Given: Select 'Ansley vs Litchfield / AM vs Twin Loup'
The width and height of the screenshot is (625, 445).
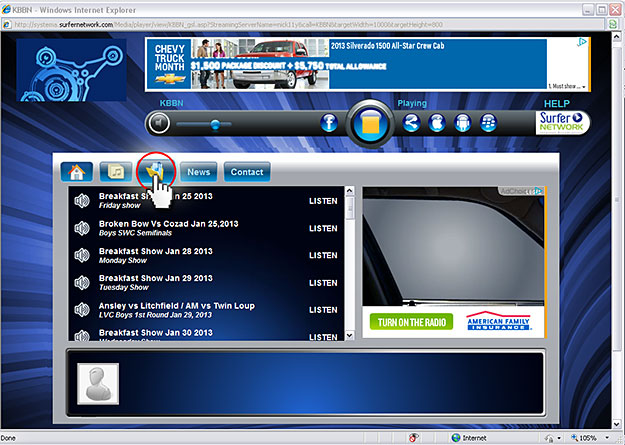Looking at the screenshot, I should (x=177, y=306).
